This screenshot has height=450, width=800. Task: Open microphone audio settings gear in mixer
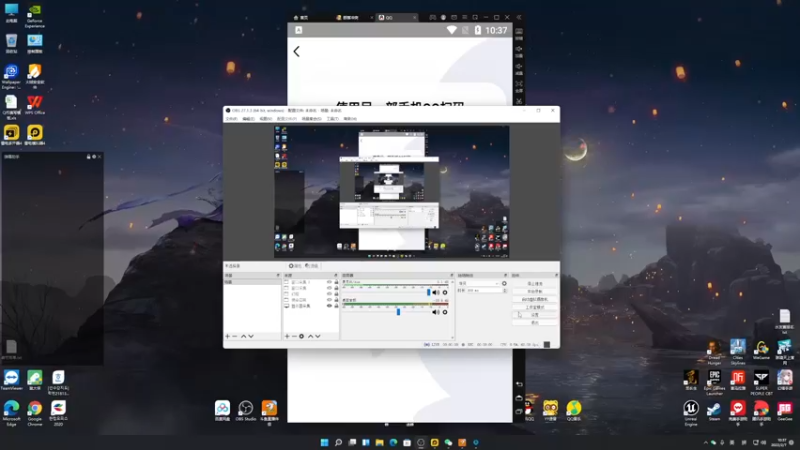point(445,292)
